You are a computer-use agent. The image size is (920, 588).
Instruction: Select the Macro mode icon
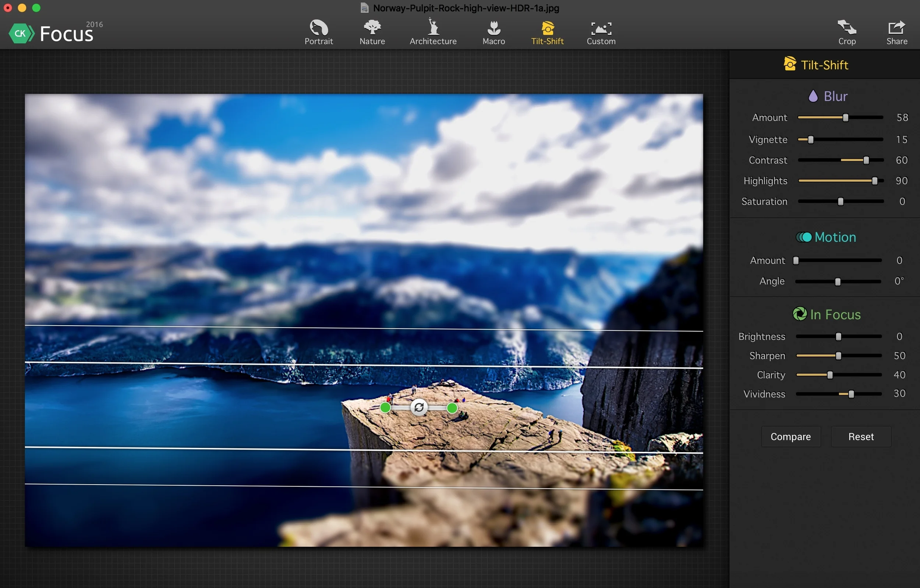pos(493,28)
